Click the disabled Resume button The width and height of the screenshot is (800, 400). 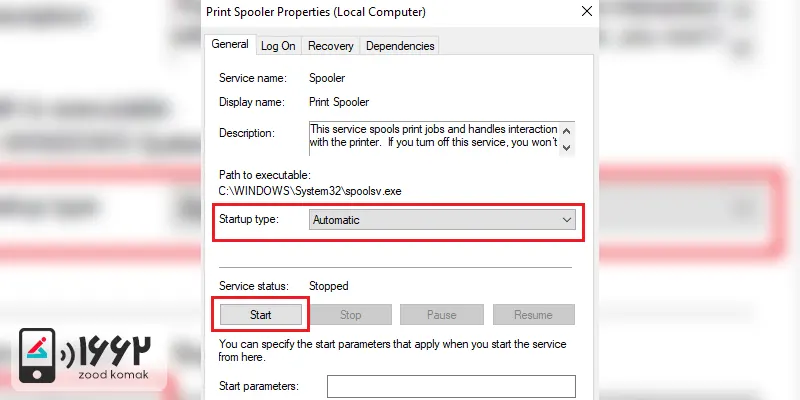pos(533,315)
